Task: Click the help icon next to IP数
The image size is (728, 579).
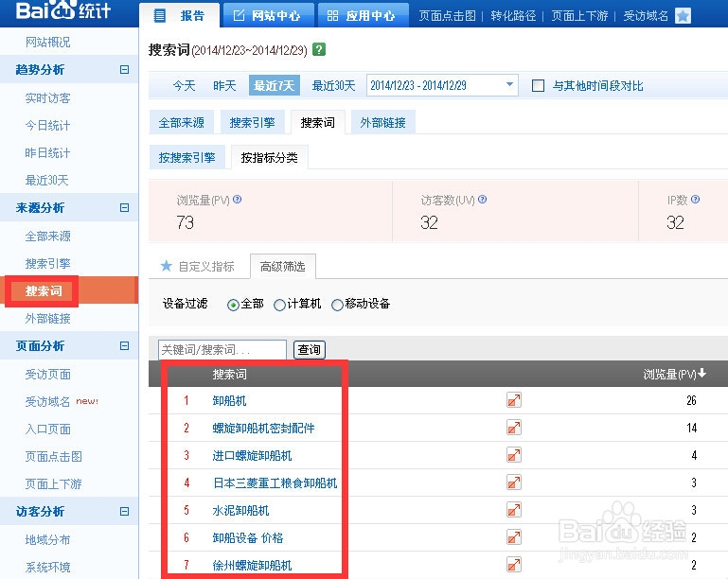Action: tap(695, 200)
